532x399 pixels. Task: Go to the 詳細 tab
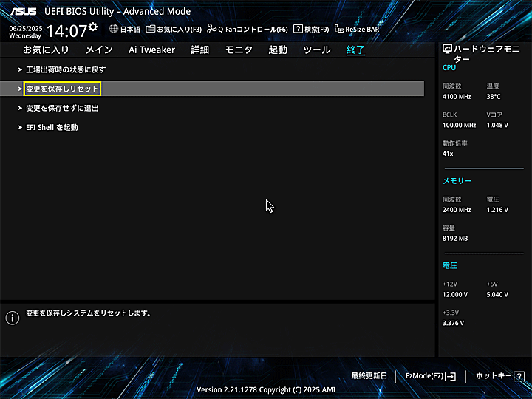point(199,50)
